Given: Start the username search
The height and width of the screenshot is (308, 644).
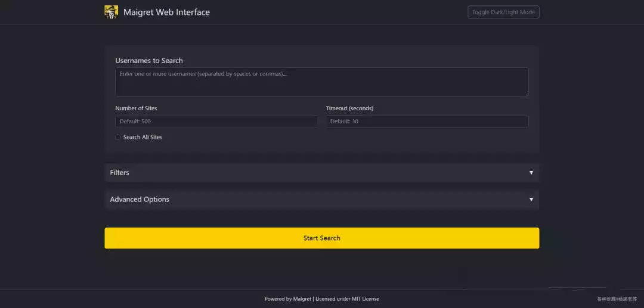Looking at the screenshot, I should click(321, 238).
